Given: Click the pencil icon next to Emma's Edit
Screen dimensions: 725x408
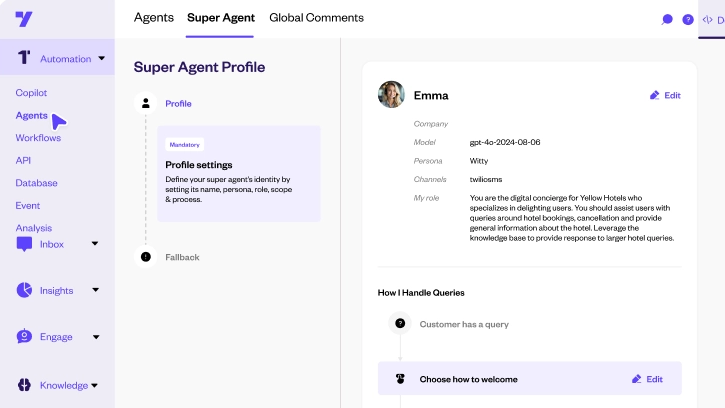Looking at the screenshot, I should (654, 95).
